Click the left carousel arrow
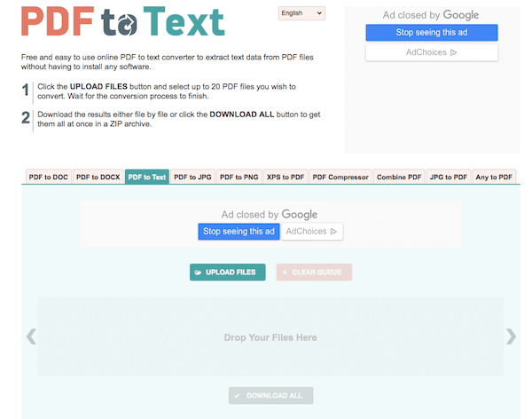 coord(31,336)
